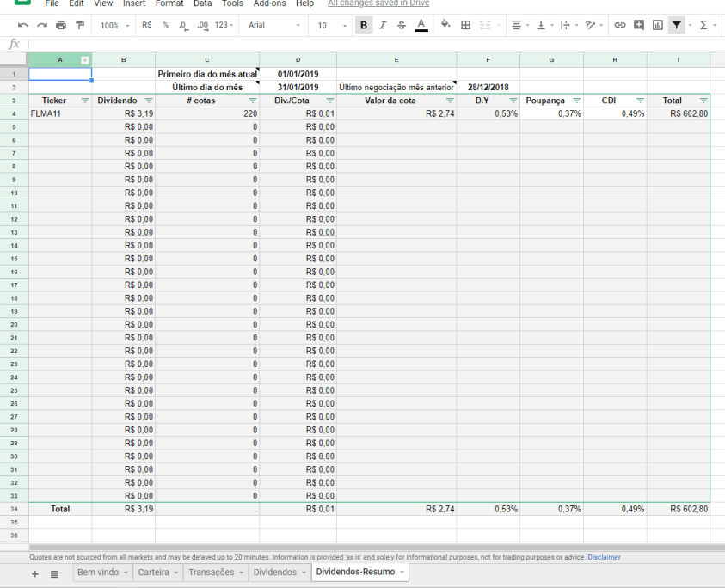Open the Functions sigma menu
725x588 pixels.
click(x=707, y=25)
